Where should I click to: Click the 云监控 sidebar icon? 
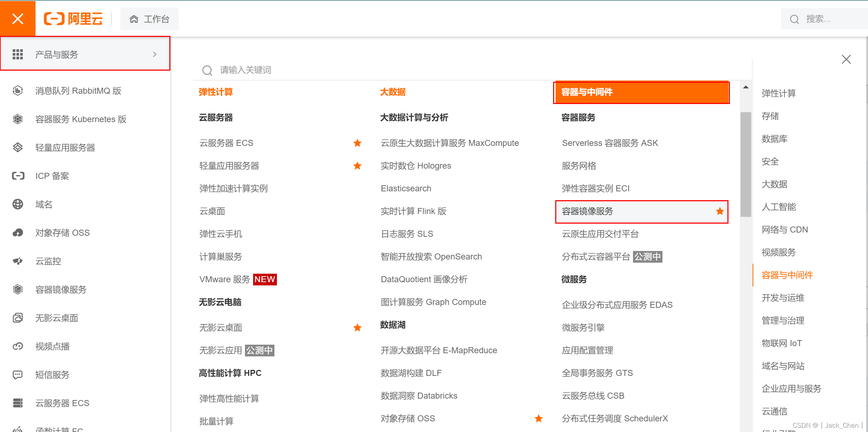tap(18, 261)
